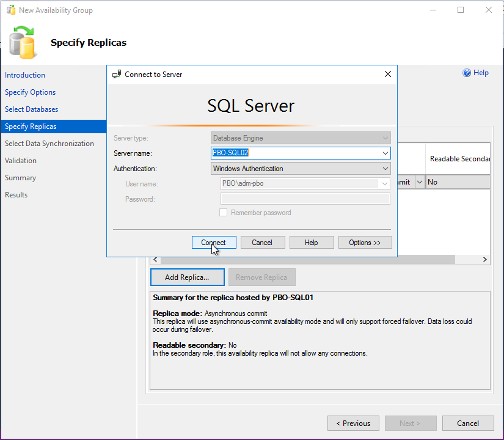
Task: Click the database wizard header icon
Action: [22, 42]
